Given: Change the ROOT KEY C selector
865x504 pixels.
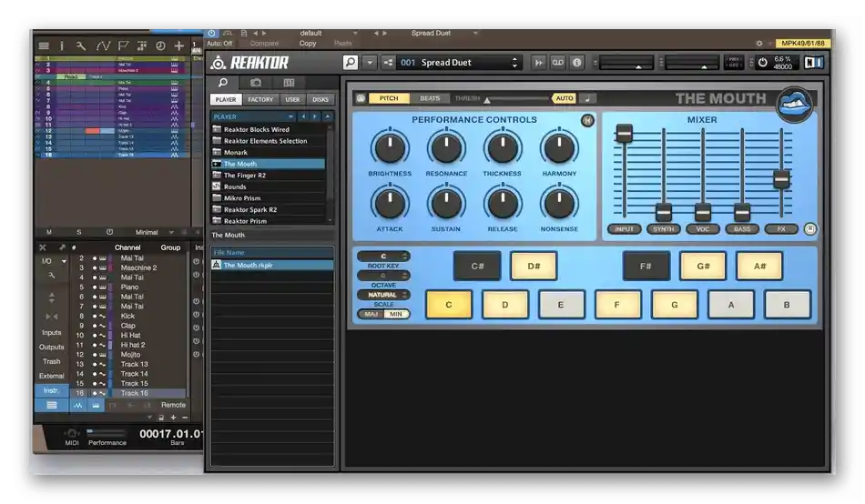Looking at the screenshot, I should click(x=383, y=256).
